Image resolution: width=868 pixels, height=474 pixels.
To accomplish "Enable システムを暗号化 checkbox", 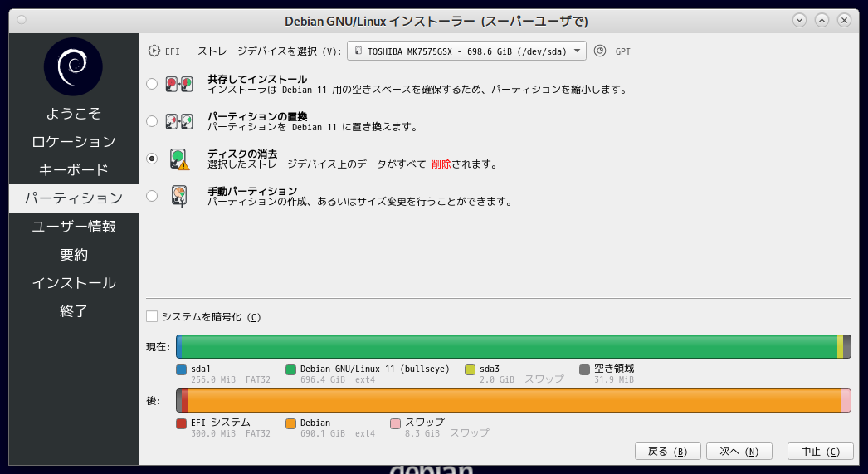I will click(152, 316).
